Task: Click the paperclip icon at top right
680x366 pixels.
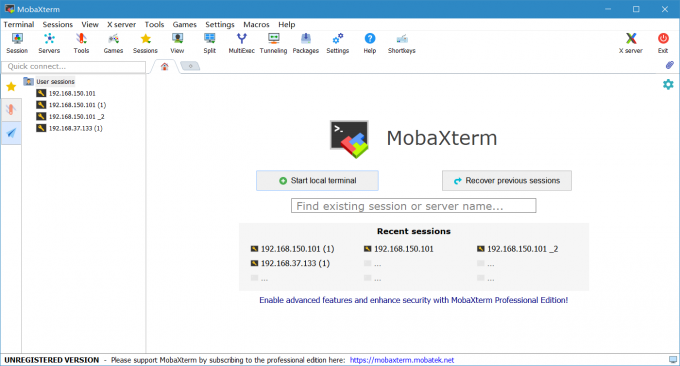Action: tap(670, 65)
